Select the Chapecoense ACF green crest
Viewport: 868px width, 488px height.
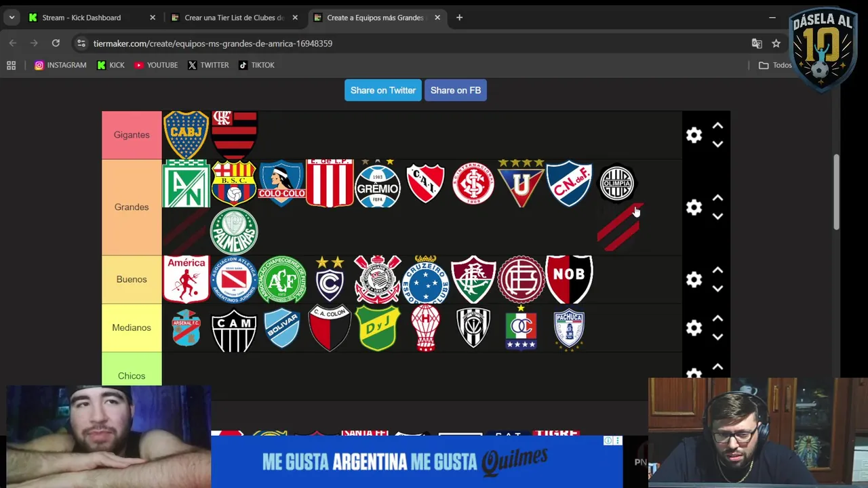coord(281,279)
